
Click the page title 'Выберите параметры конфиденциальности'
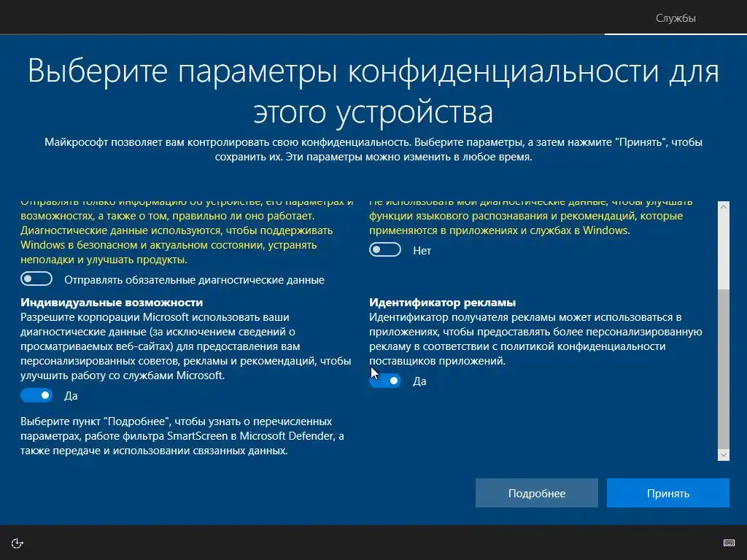373,91
